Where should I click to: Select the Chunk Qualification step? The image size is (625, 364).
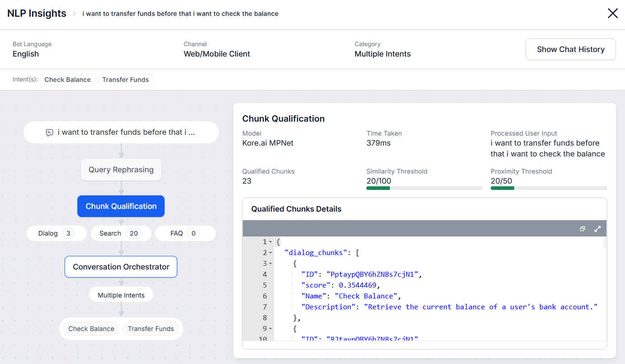coord(121,206)
